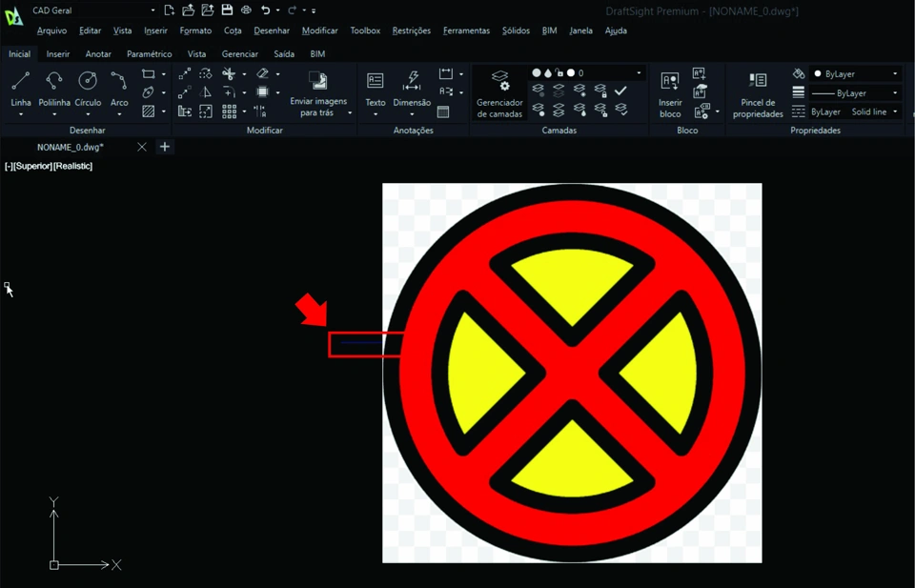The width and height of the screenshot is (915, 588).
Task: Click the scale tool icon
Action: pyautogui.click(x=206, y=111)
